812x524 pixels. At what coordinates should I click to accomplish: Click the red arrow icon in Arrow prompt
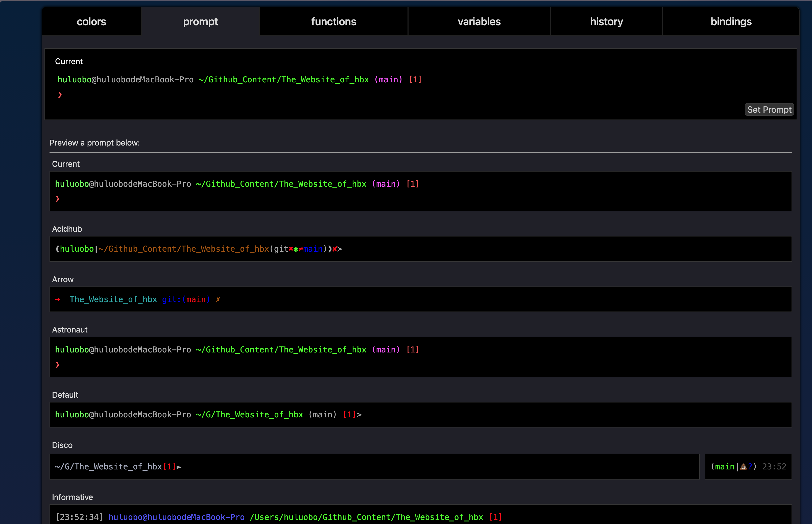click(58, 299)
